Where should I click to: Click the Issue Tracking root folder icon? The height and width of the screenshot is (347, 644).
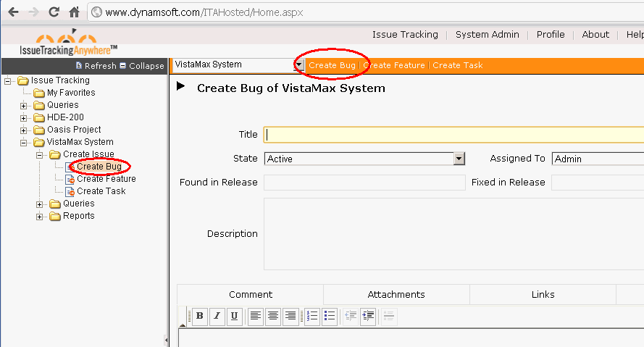pyautogui.click(x=23, y=80)
